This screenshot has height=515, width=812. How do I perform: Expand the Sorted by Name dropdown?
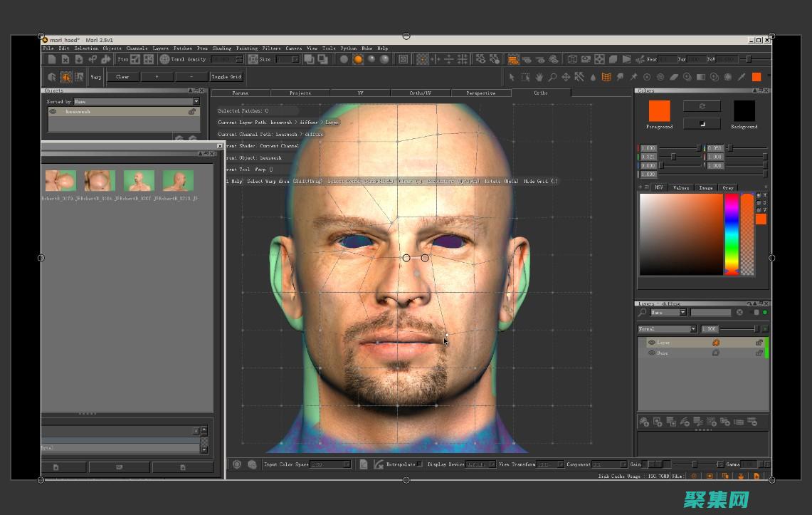(x=137, y=102)
